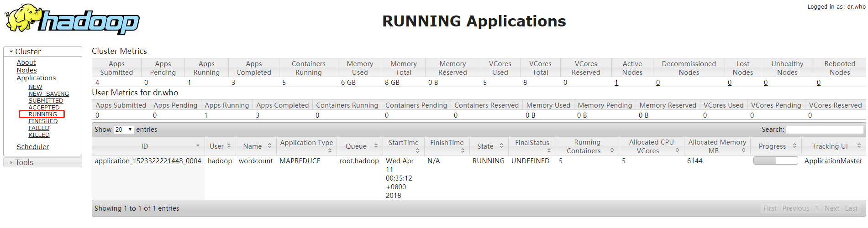Select RUNNING in the applications menu
The image size is (868, 228).
tap(42, 114)
